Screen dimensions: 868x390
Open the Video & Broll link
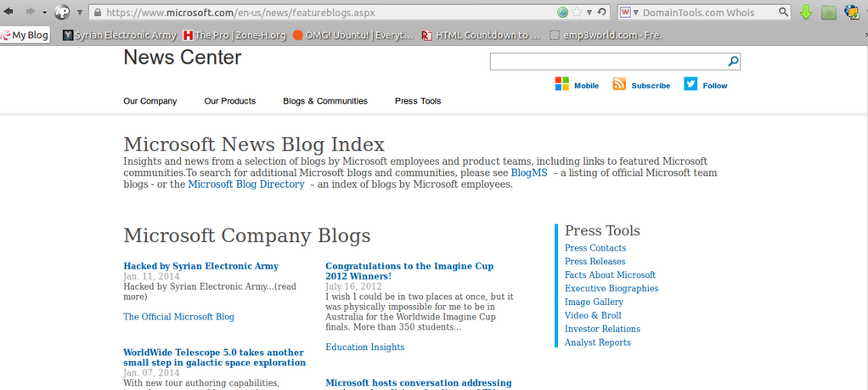coord(593,315)
